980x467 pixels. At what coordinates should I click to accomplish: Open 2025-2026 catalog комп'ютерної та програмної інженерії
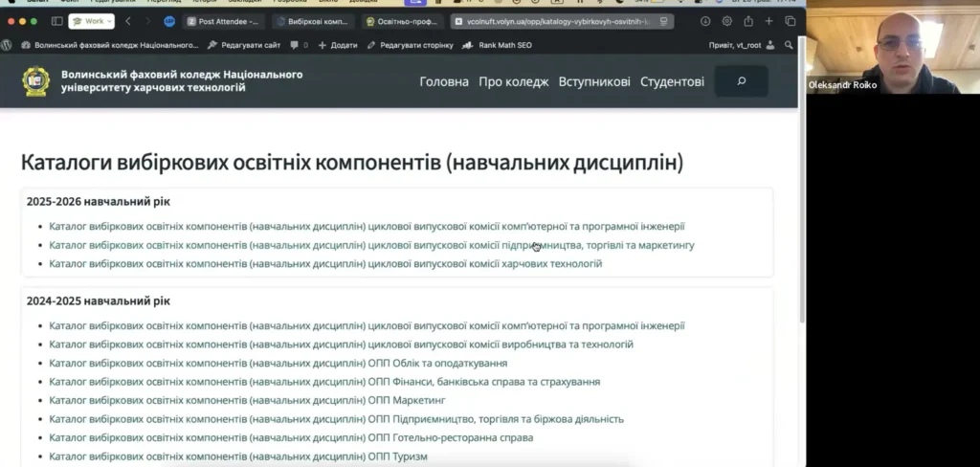pos(367,226)
